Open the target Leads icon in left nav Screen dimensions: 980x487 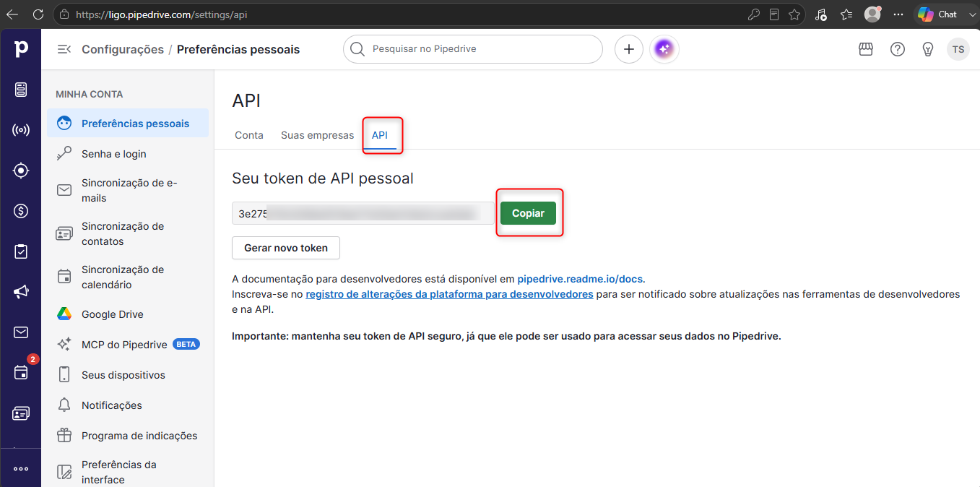[x=21, y=171]
